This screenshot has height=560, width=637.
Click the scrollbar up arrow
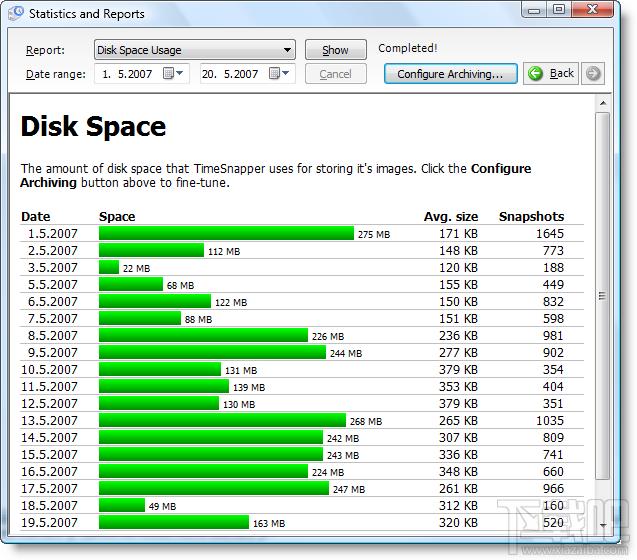coord(603,103)
